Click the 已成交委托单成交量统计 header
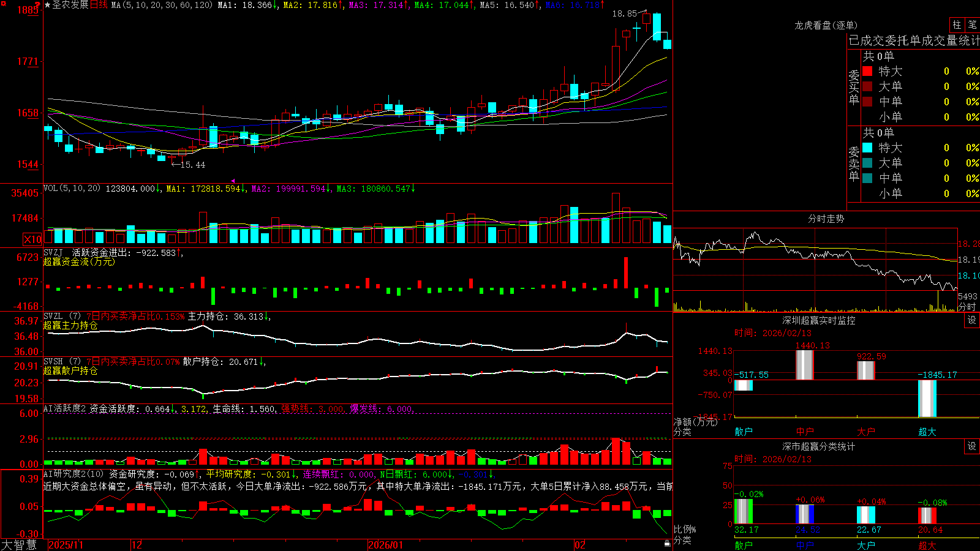This screenshot has width=980, height=551. 914,40
